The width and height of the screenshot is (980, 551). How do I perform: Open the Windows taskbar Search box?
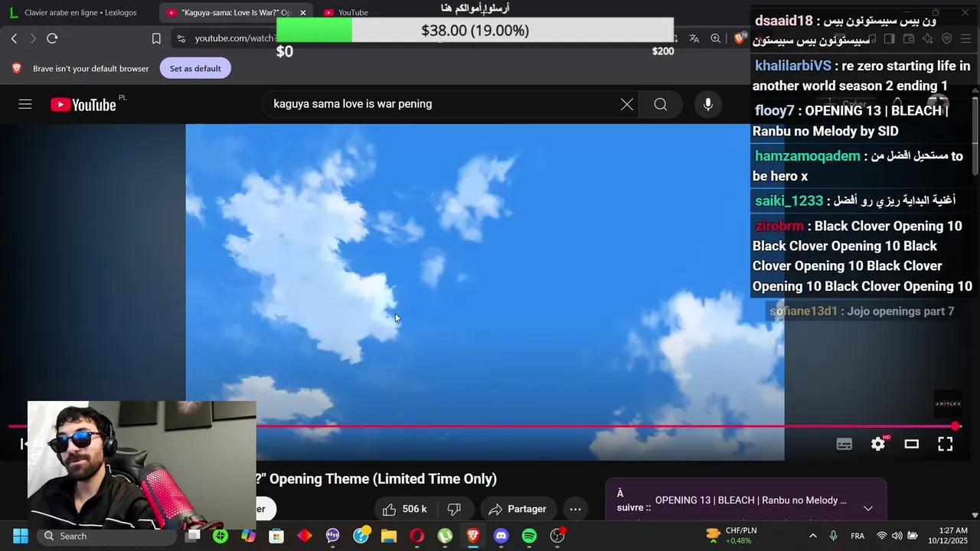pos(107,536)
